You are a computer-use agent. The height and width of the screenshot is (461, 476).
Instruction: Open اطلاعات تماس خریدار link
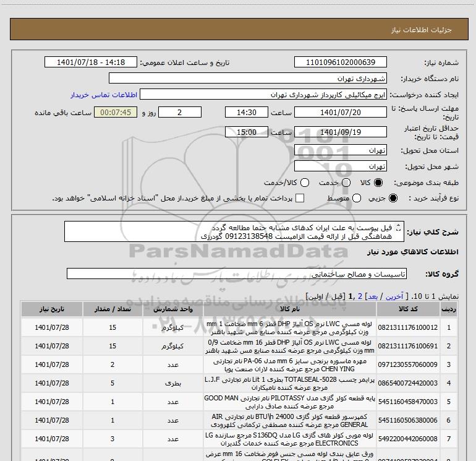coord(104,95)
